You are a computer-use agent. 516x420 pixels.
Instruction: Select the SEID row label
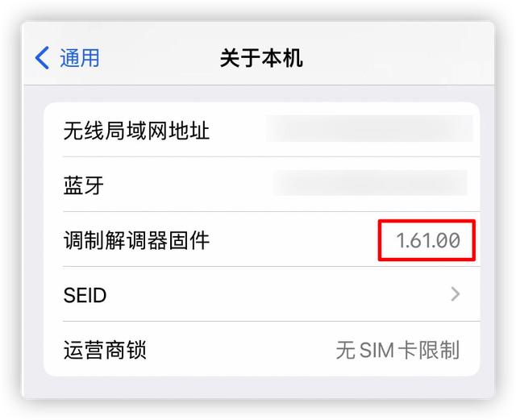pyautogui.click(x=85, y=295)
